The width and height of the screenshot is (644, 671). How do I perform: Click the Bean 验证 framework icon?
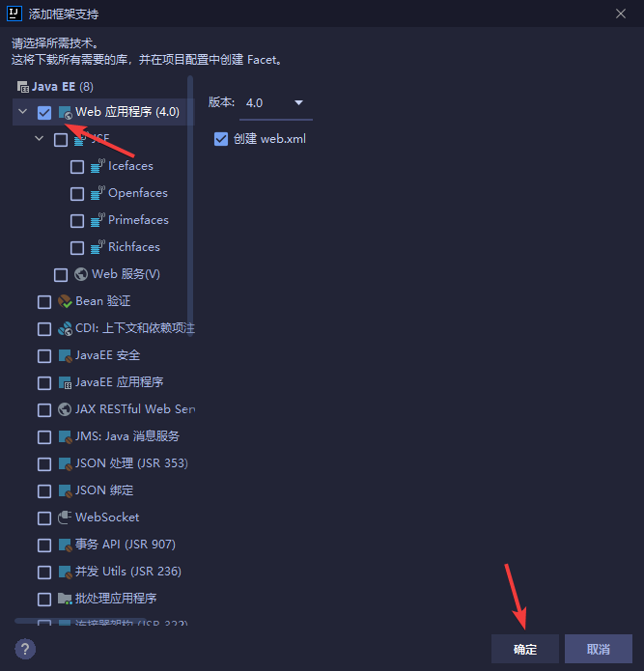click(65, 301)
